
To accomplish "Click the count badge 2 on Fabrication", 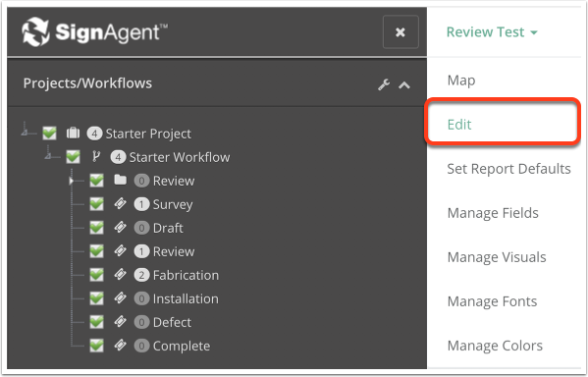I will point(141,275).
